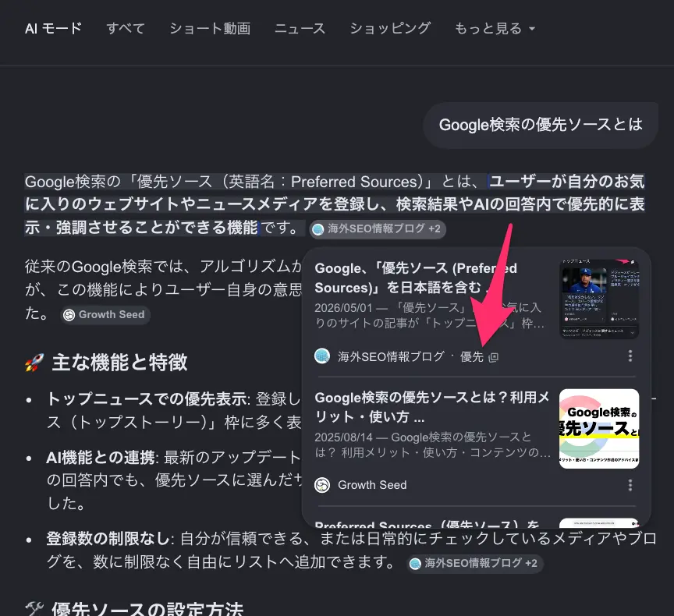This screenshot has height=616, width=674.
Task: Click the Google検索の優先ソース thumbnail image
Action: 599,428
